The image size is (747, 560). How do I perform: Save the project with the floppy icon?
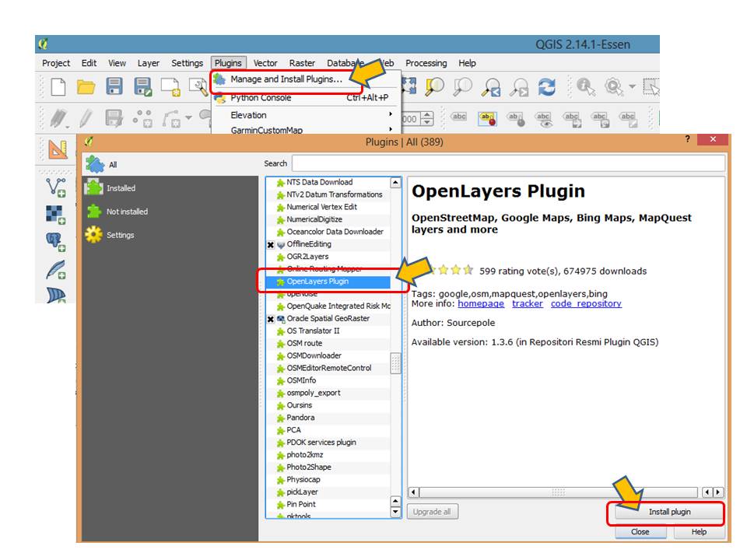(x=114, y=86)
